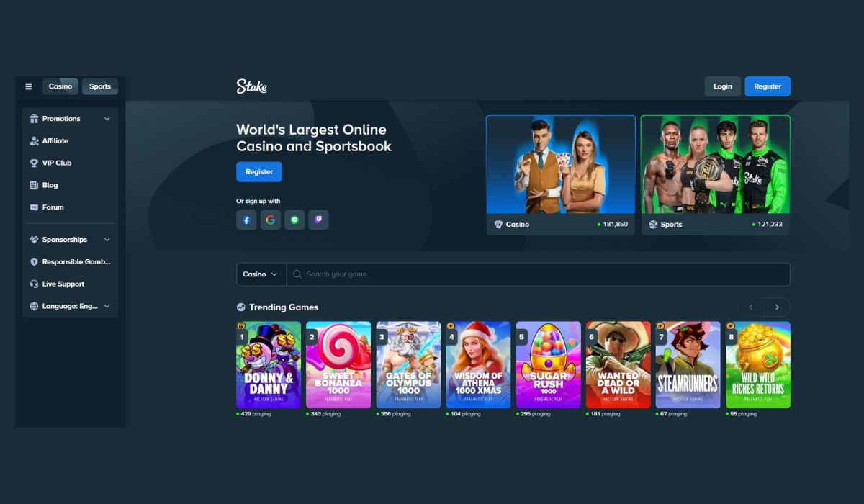864x504 pixels.
Task: Select the Casino tab in the sidebar
Action: (60, 86)
